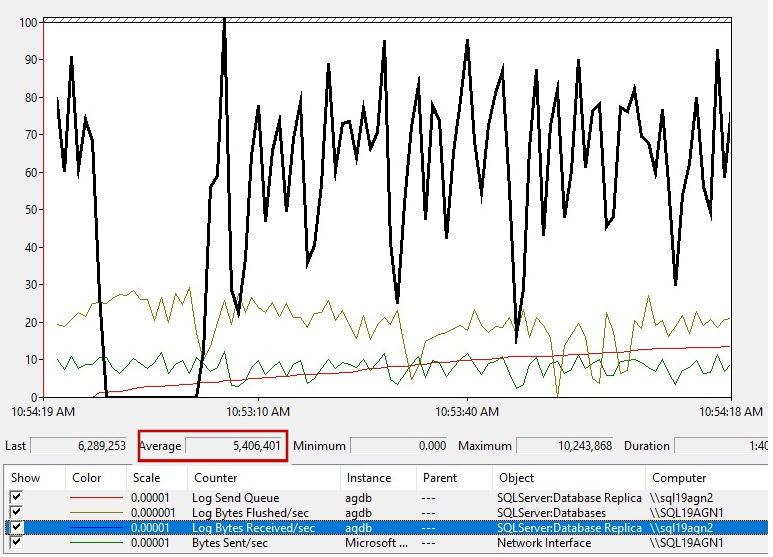The image size is (773, 557).
Task: Select the Minimum value box
Action: pyautogui.click(x=400, y=446)
